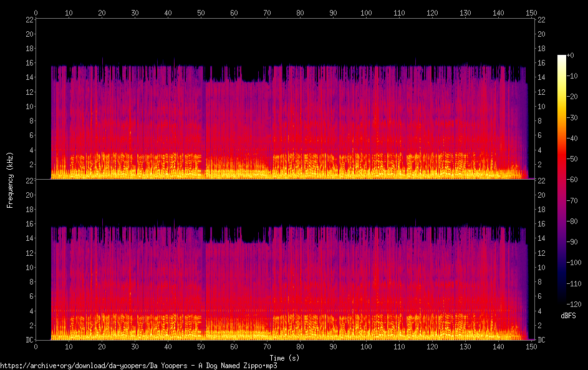This screenshot has width=588, height=370.
Task: Click the horizontal 4 kHz line in the lower spectrogram
Action: [281, 311]
